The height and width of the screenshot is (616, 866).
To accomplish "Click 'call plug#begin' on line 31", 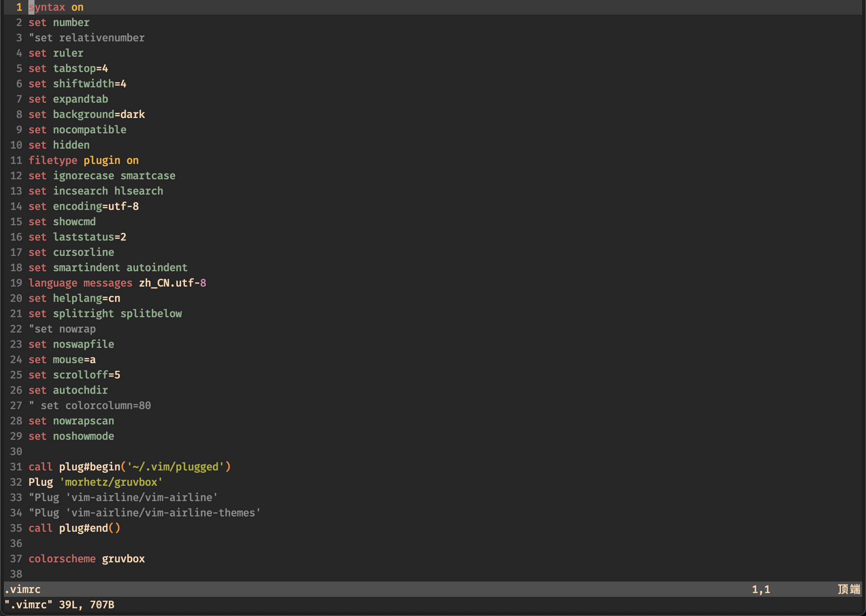I will (x=74, y=467).
